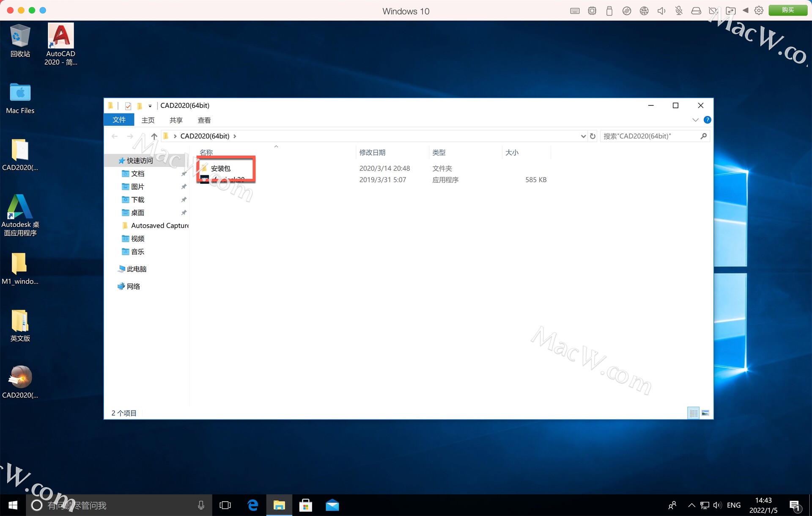This screenshot has width=812, height=516.
Task: Switch to details view icon in status bar
Action: 694,413
